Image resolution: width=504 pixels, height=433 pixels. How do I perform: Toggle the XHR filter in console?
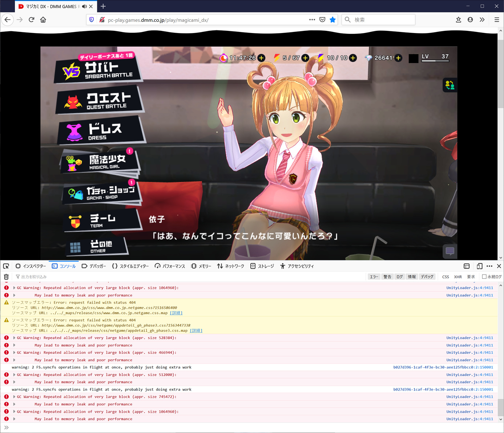click(458, 277)
